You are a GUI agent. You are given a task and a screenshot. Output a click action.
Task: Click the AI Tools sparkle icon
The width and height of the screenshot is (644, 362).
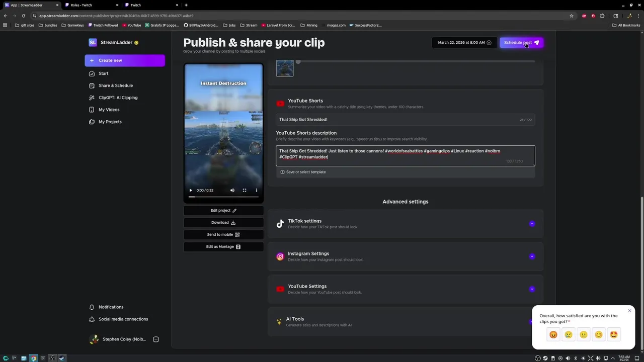point(279,322)
